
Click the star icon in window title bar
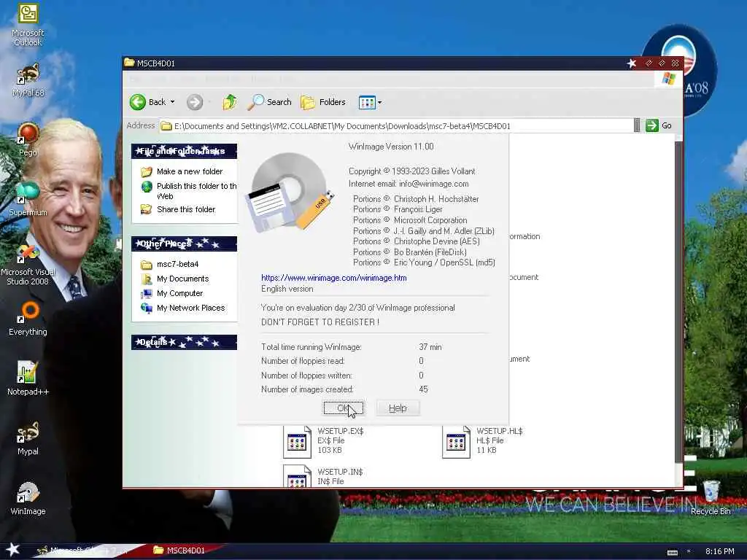632,63
